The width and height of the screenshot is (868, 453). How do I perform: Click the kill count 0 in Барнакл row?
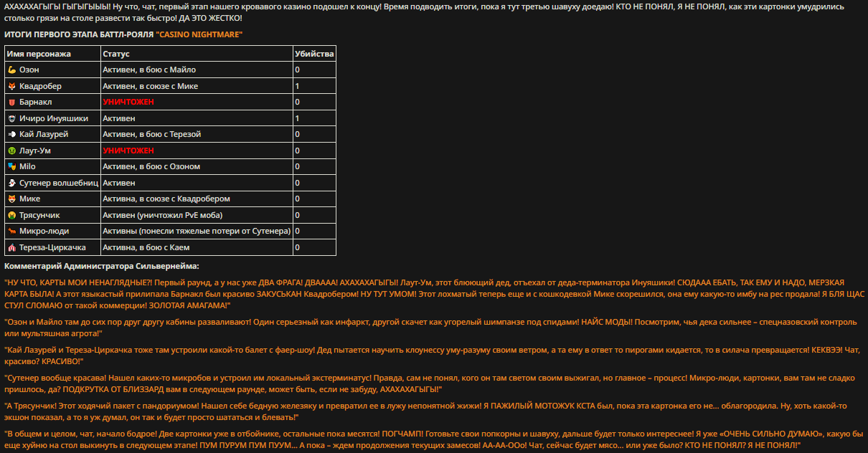tap(297, 102)
